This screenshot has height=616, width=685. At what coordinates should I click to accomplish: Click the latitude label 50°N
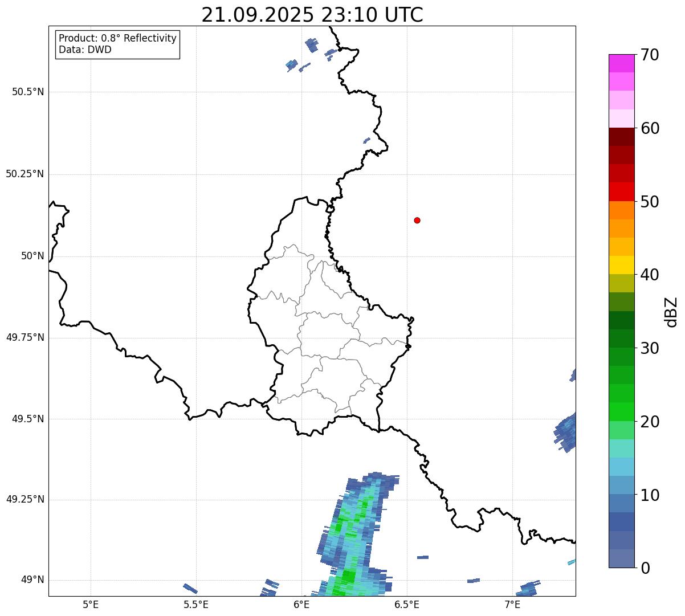pos(32,256)
